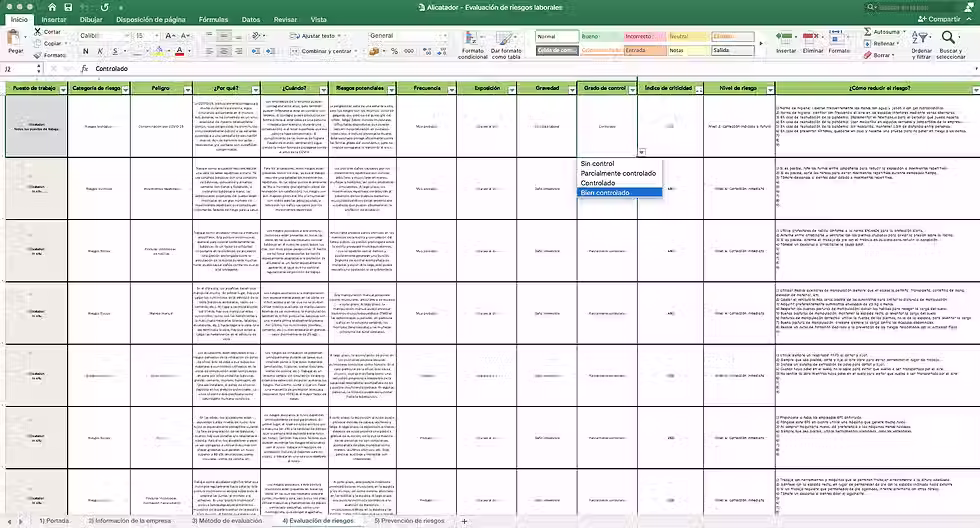Screen dimensions: 980x528
Task: Open the Puesto de trabajo filter dropdown
Action: tap(63, 90)
